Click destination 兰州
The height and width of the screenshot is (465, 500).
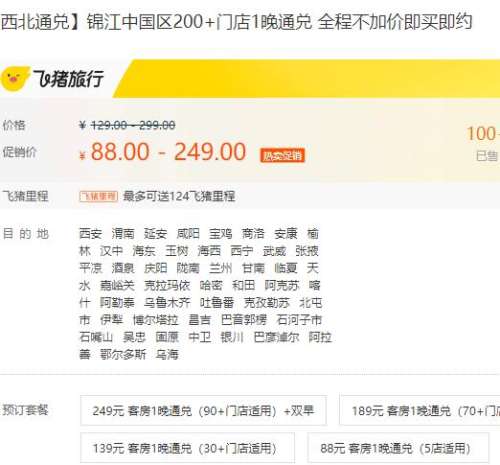pyautogui.click(x=220, y=268)
